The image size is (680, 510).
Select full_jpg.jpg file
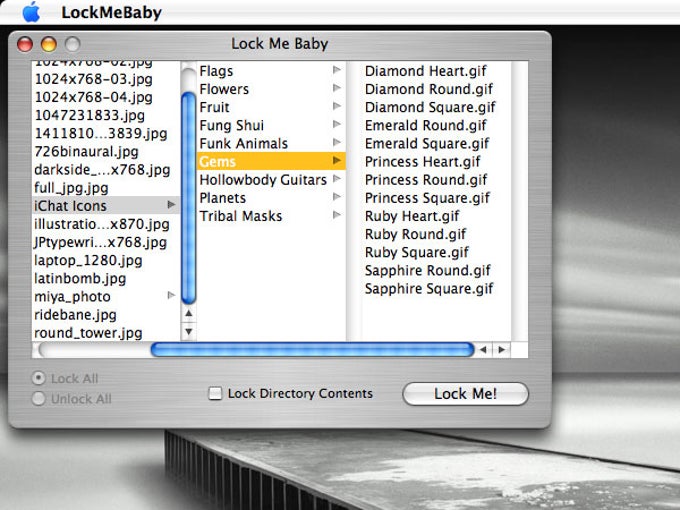click(72, 188)
